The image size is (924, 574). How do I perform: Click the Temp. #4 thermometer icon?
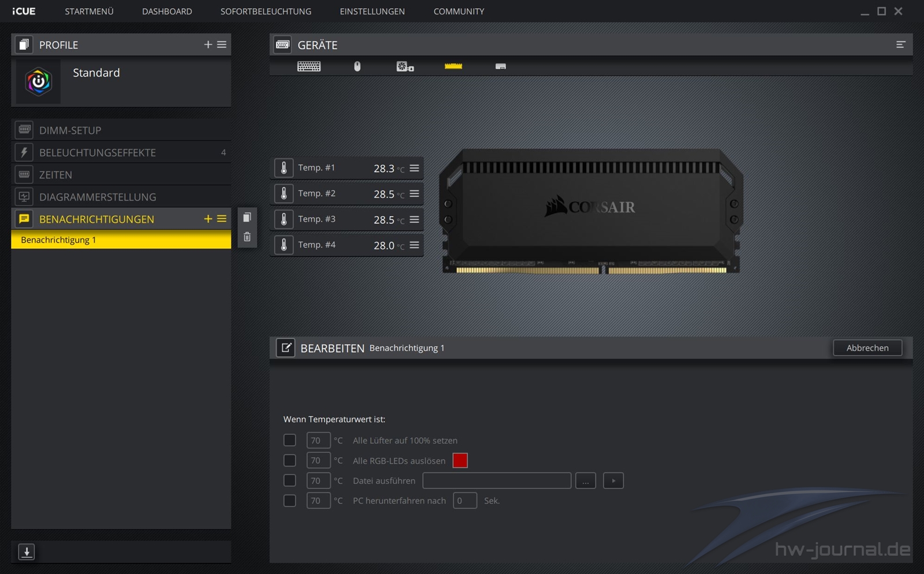coord(284,245)
